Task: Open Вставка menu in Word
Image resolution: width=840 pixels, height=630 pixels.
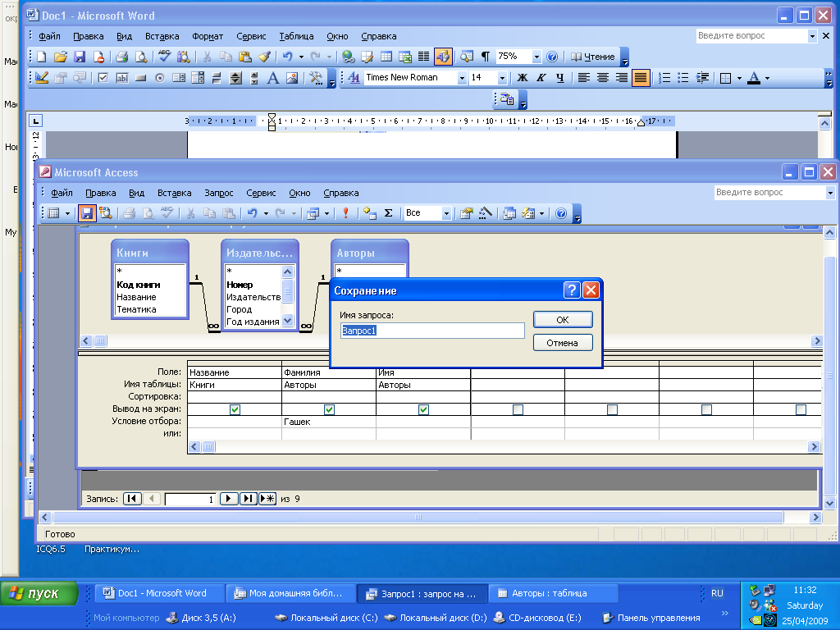Action: coord(162,36)
